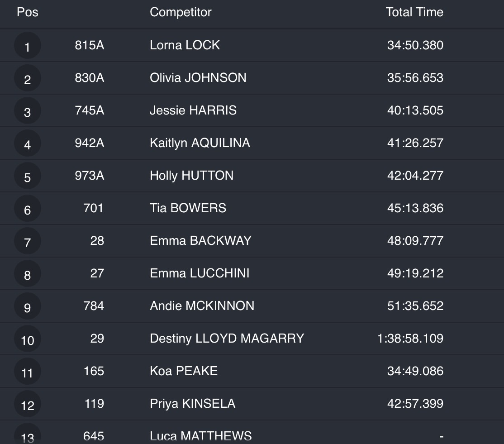Select Koa PEAKE time 34:49.086
Screen dimensions: 504x444
pos(415,371)
